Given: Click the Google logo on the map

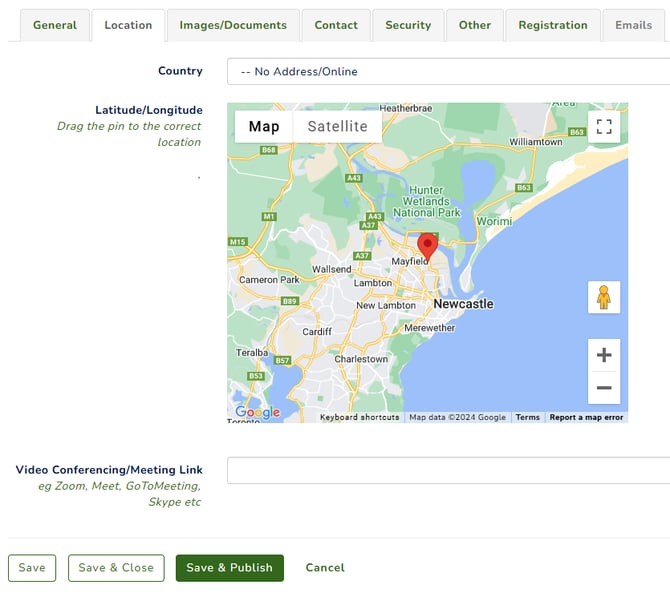Looking at the screenshot, I should click(258, 412).
